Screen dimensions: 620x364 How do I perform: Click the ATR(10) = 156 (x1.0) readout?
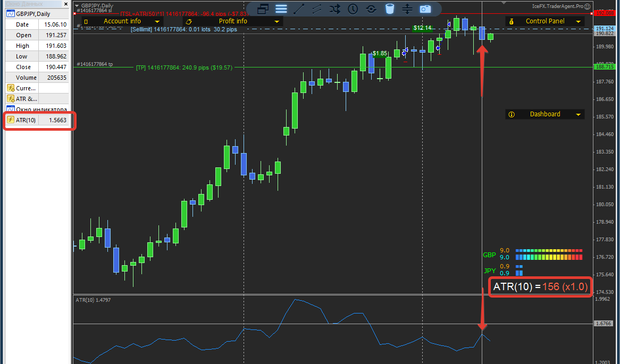pyautogui.click(x=541, y=287)
